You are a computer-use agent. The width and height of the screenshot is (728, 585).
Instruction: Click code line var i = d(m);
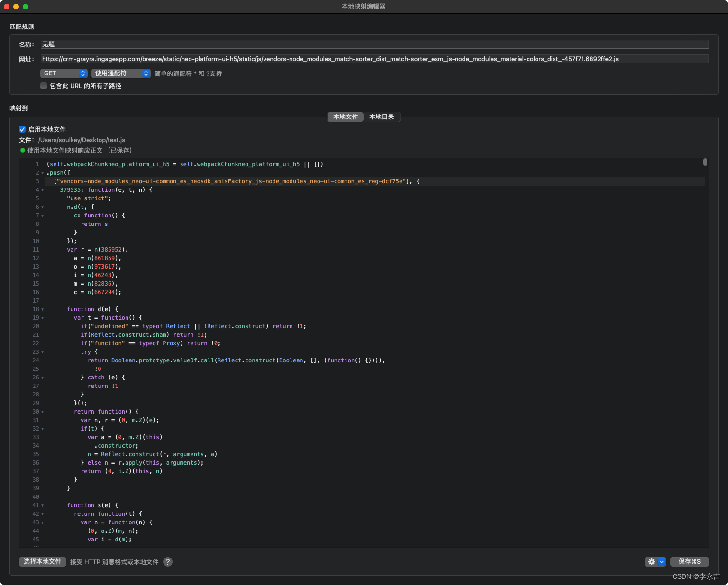click(x=109, y=540)
